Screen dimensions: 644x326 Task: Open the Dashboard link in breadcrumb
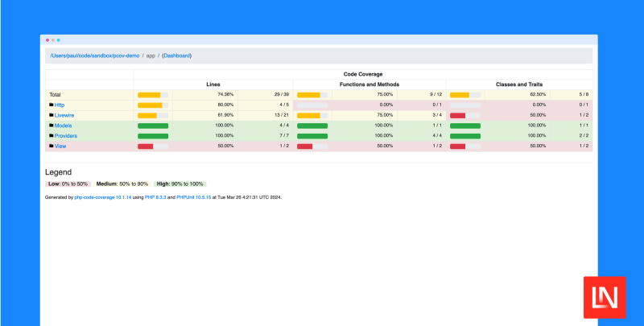176,56
